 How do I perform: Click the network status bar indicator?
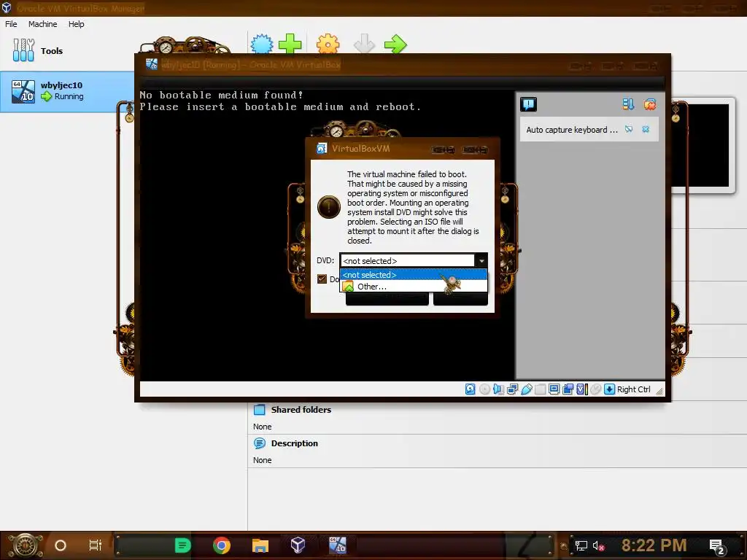513,389
